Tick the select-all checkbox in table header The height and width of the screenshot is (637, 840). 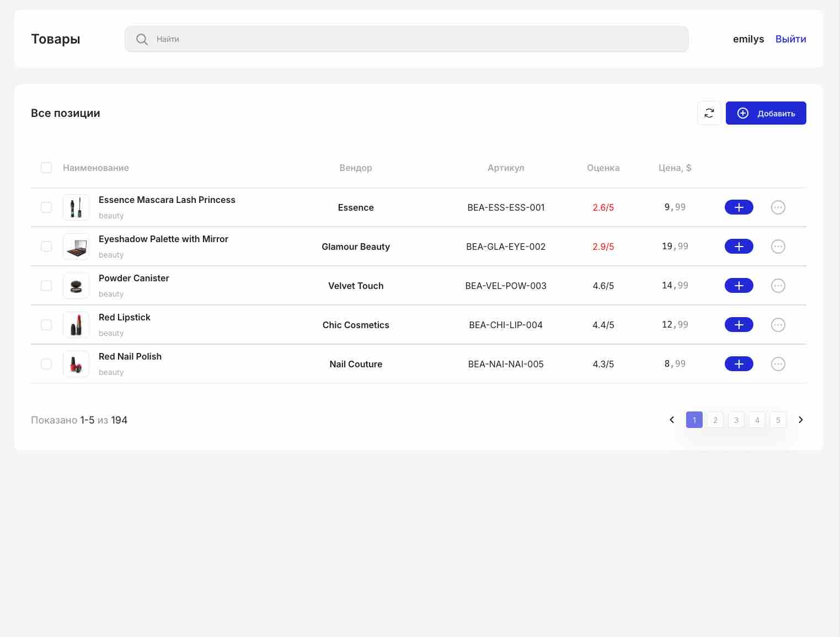point(46,168)
